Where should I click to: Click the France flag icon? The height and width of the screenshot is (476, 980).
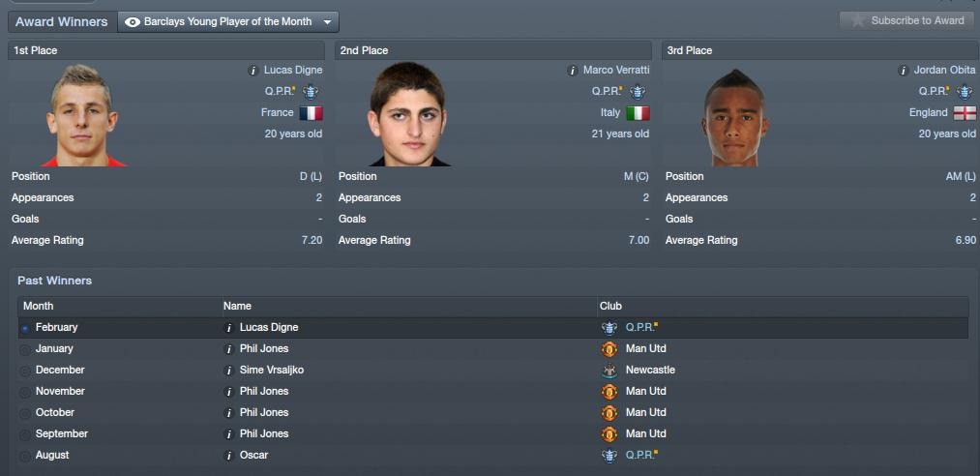coord(311,113)
